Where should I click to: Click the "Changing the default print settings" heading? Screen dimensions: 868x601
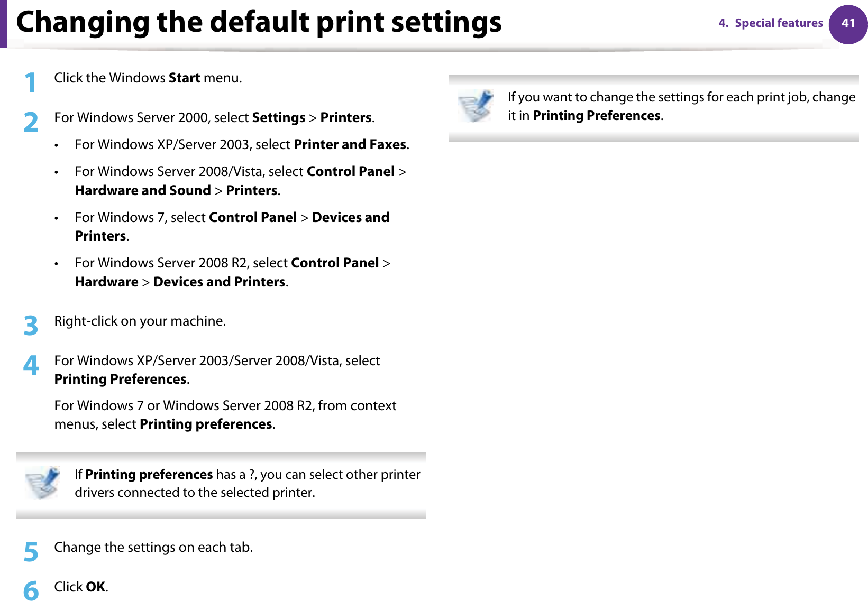click(x=259, y=22)
